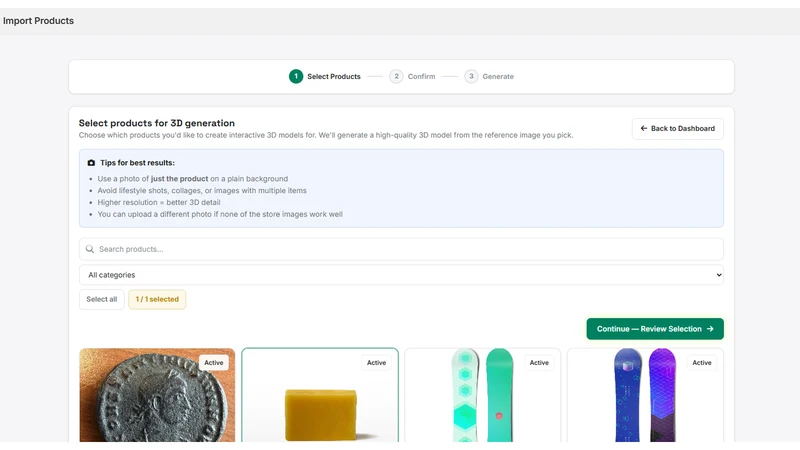Screen dimensions: 800x450
Task: Click Active badge on teal snowboard card
Action: click(539, 363)
